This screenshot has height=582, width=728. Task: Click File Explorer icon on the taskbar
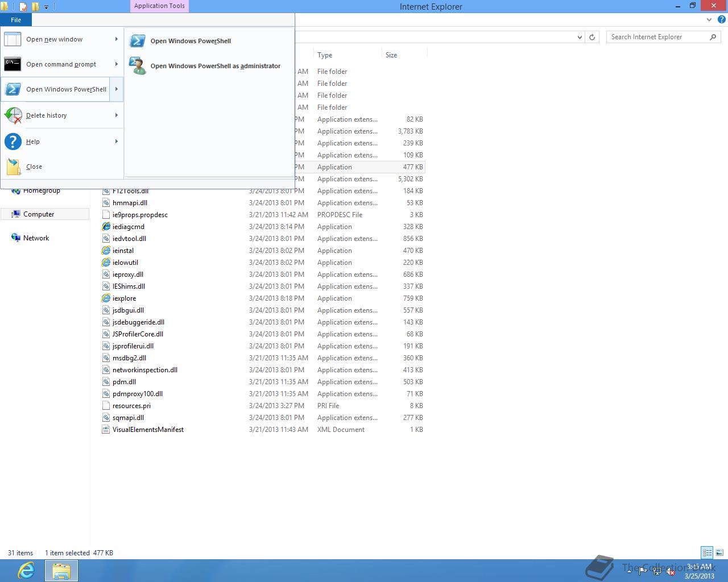coord(61,571)
